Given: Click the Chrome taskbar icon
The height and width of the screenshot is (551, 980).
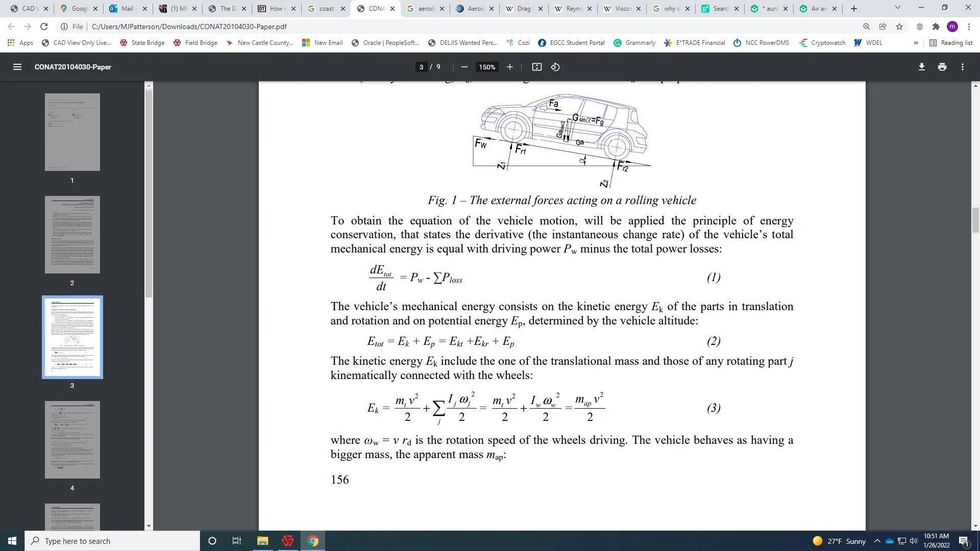Looking at the screenshot, I should pyautogui.click(x=313, y=541).
